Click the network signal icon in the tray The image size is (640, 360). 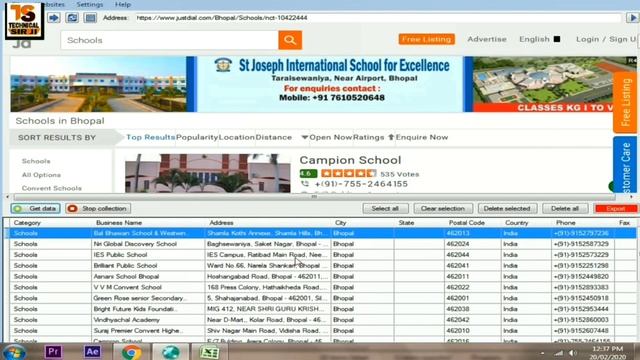pos(559,353)
